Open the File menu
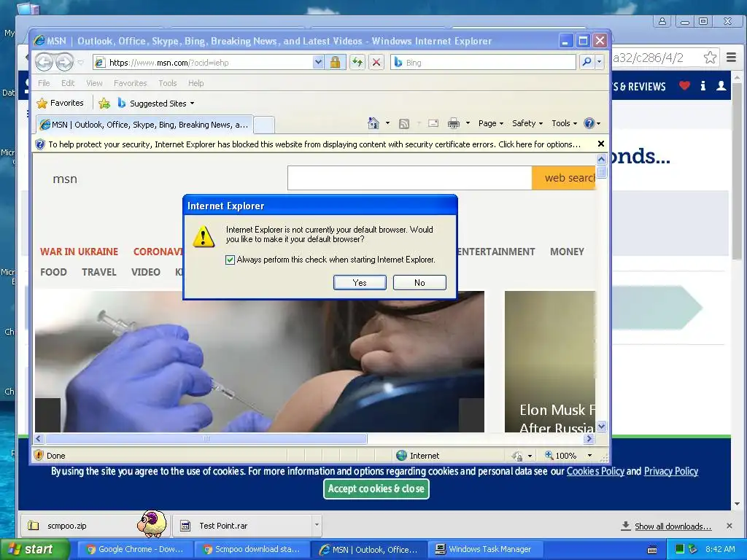747x560 pixels. (44, 83)
